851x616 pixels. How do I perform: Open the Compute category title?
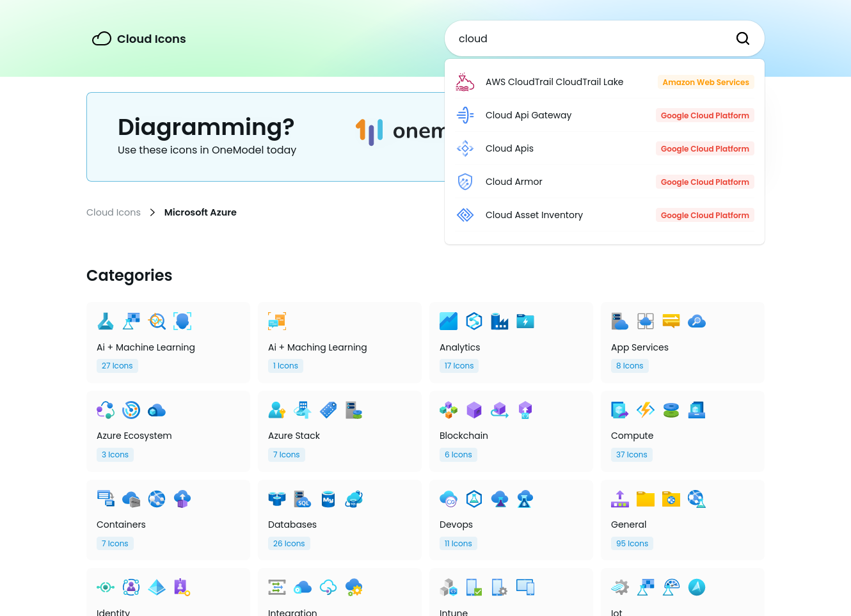pos(632,436)
